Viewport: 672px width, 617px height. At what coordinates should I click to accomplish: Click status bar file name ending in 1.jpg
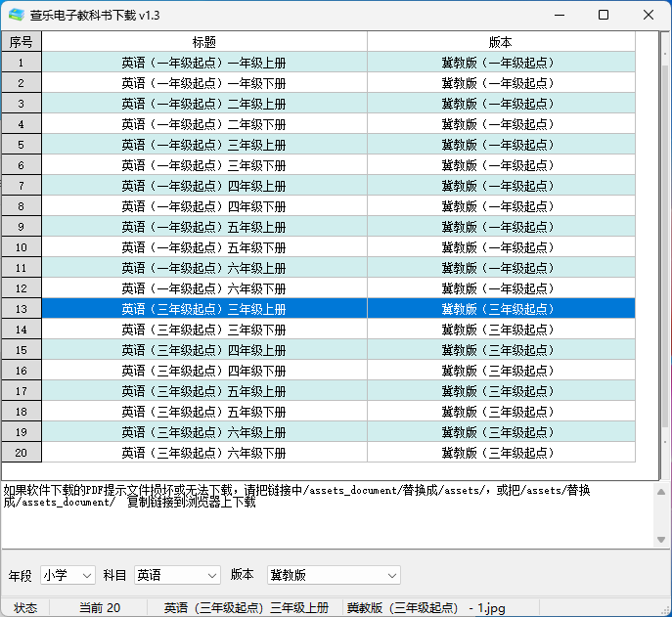(426, 608)
